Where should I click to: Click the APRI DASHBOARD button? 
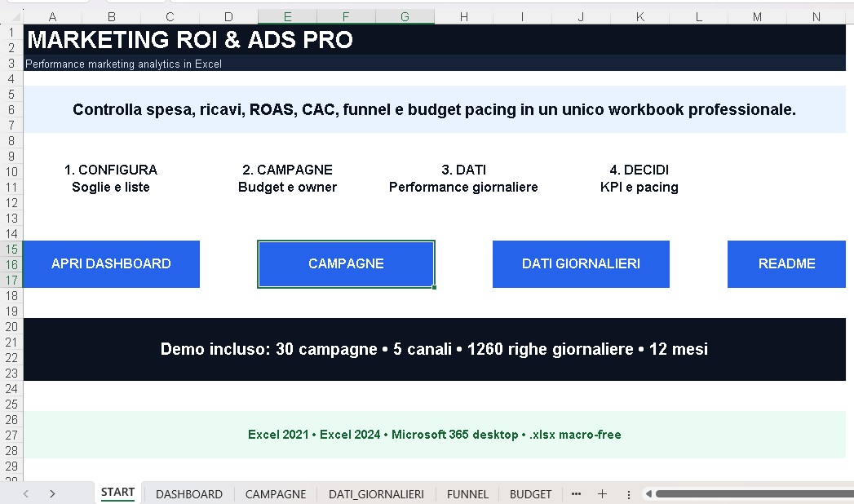click(111, 264)
